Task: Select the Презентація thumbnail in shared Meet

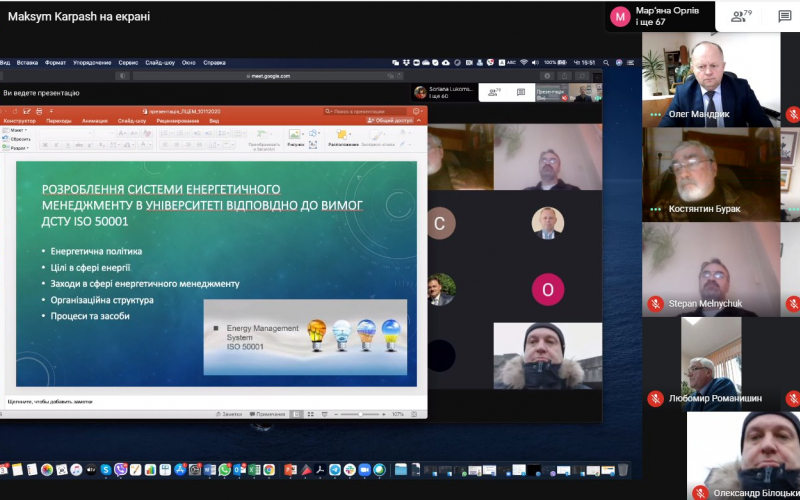Action: click(551, 93)
